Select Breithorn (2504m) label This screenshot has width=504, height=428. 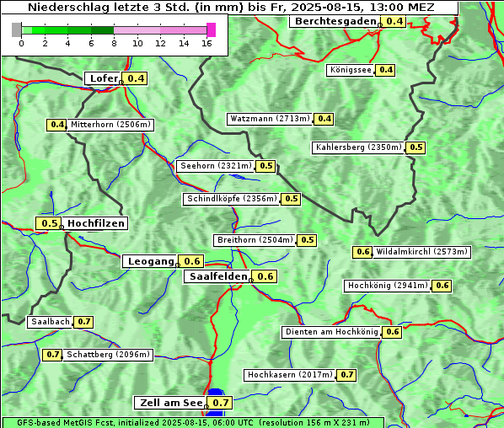(x=255, y=240)
